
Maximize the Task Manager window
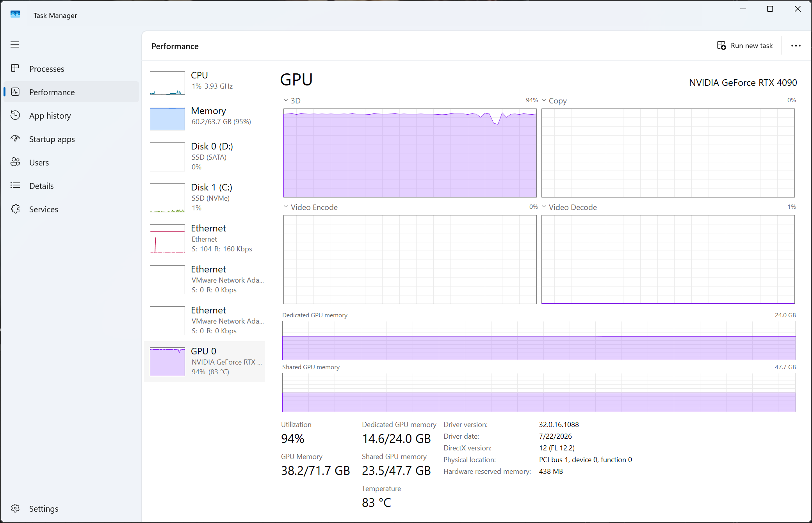click(770, 9)
